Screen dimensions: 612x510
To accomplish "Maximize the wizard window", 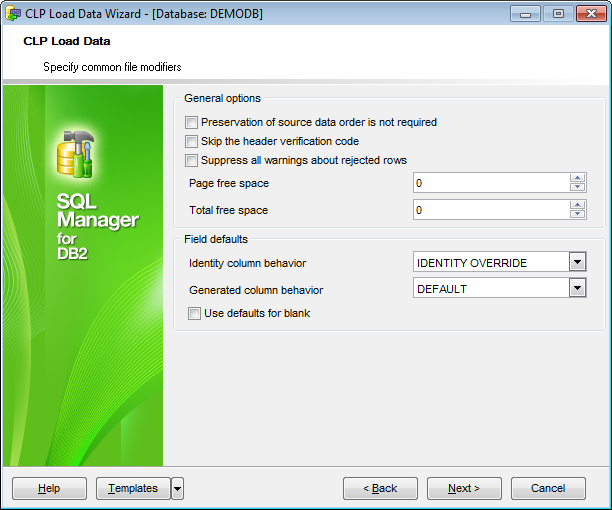I will 558,14.
